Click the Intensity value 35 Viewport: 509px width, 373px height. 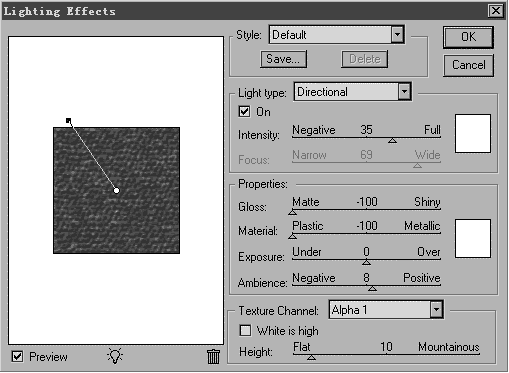[x=366, y=129]
